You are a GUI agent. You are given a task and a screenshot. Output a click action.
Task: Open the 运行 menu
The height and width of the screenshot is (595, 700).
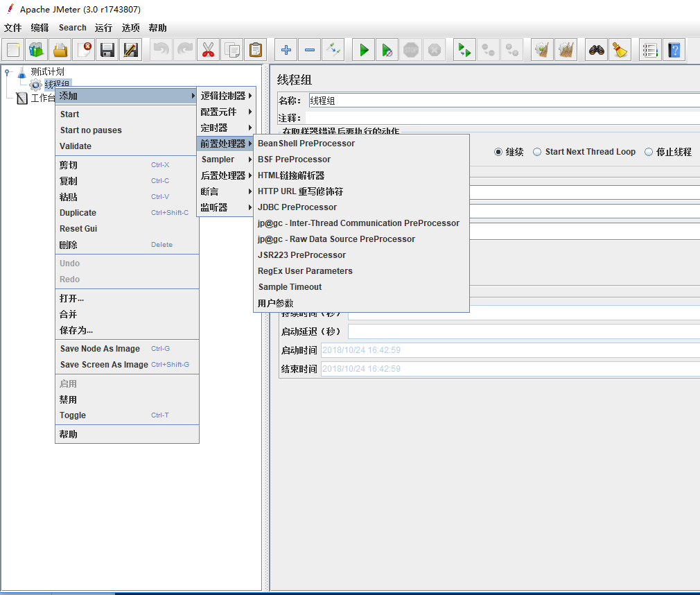(x=103, y=28)
